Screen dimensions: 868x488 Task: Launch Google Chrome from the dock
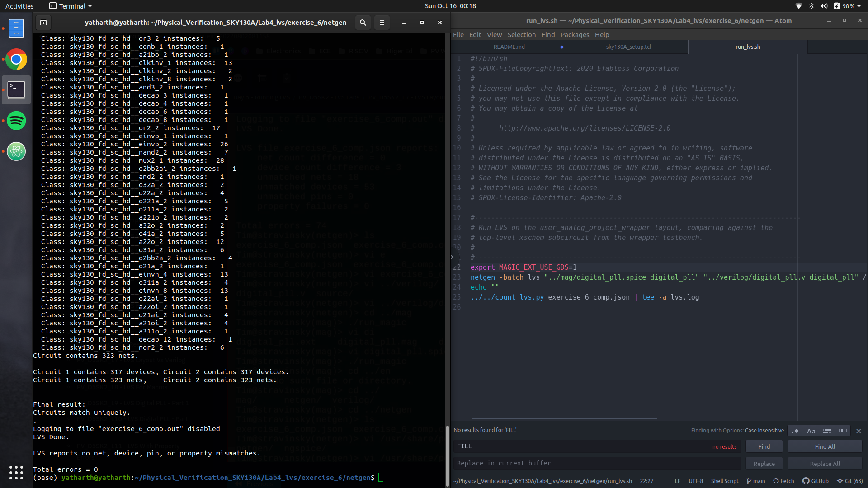pos(16,59)
